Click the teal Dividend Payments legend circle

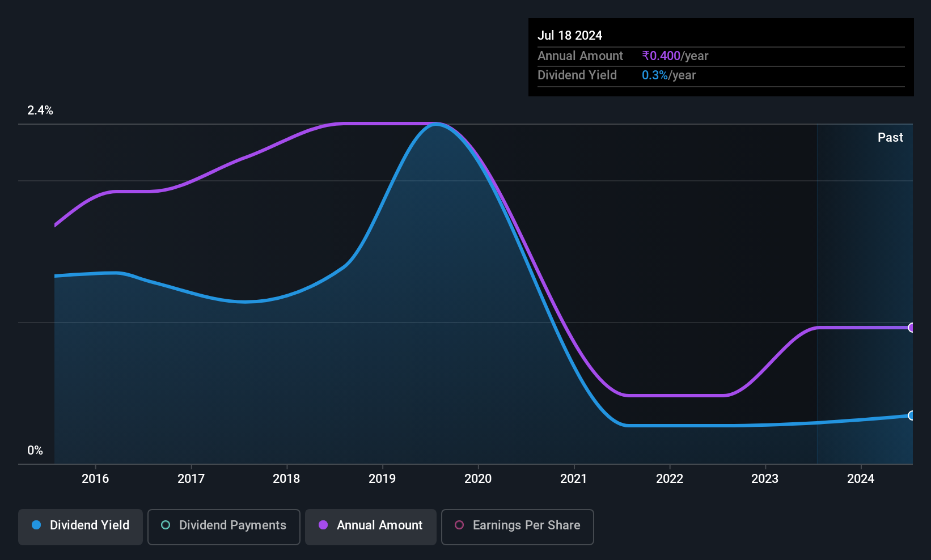coord(166,525)
